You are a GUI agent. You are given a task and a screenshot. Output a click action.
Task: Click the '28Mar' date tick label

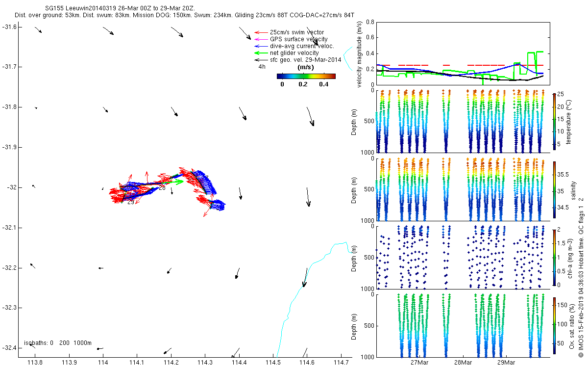point(463,363)
